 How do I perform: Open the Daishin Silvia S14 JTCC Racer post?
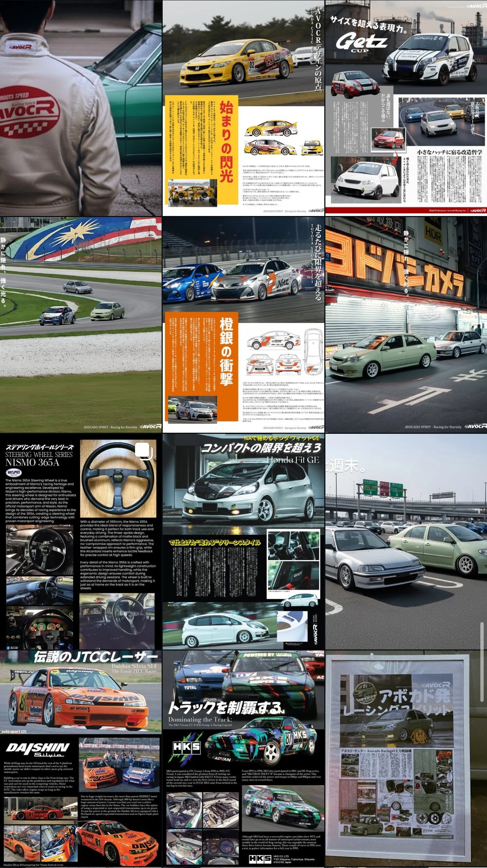point(81,759)
